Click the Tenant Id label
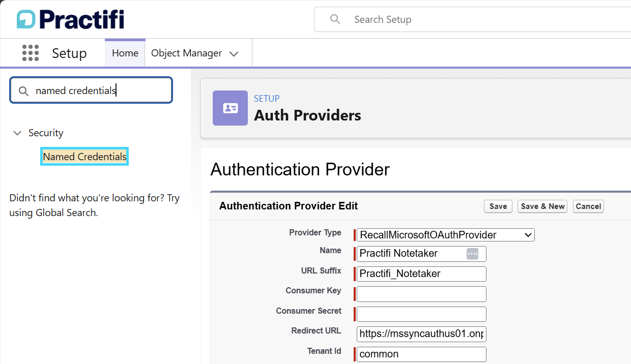The width and height of the screenshot is (631, 364). coord(324,351)
